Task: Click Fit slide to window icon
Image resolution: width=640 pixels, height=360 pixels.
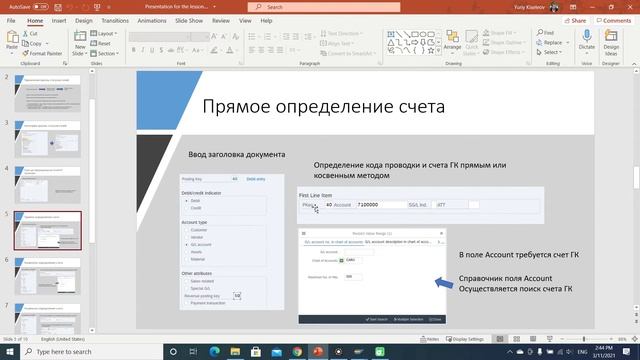Action: (x=635, y=339)
